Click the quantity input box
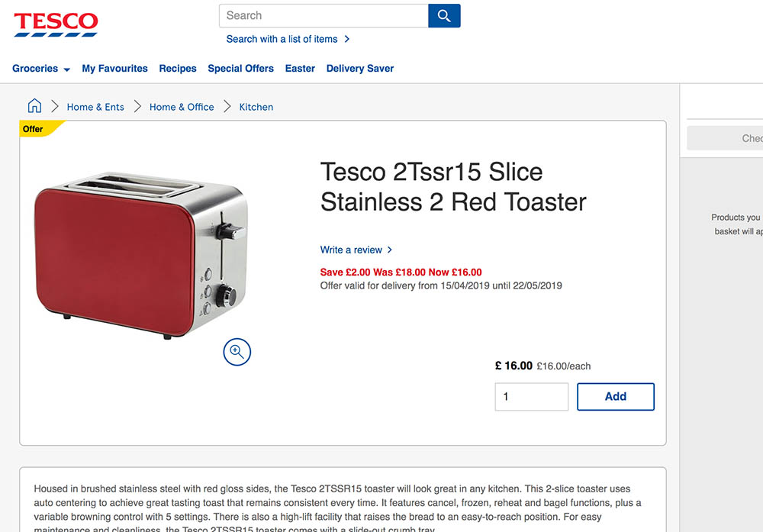763x532 pixels. pos(531,397)
